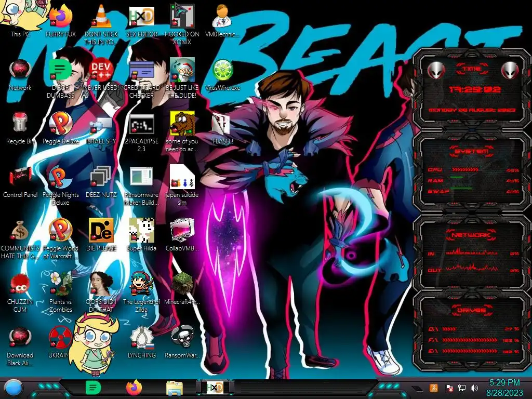This screenshot has height=399, width=532.
Task: Click the red digital clock display
Action: [475, 89]
